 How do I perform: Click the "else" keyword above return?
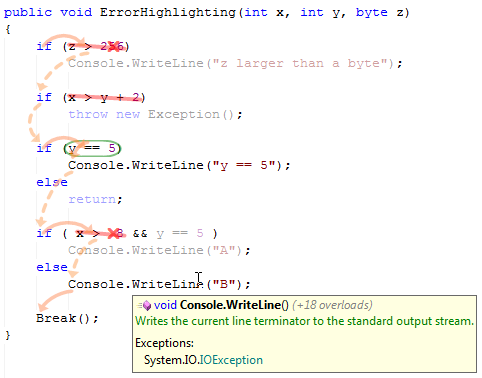point(52,182)
